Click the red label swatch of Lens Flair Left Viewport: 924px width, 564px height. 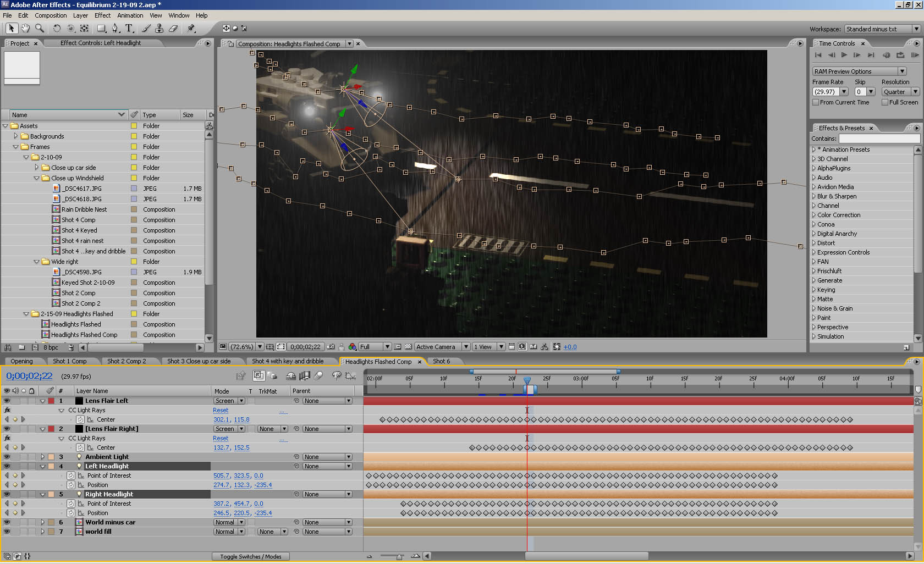click(x=51, y=401)
